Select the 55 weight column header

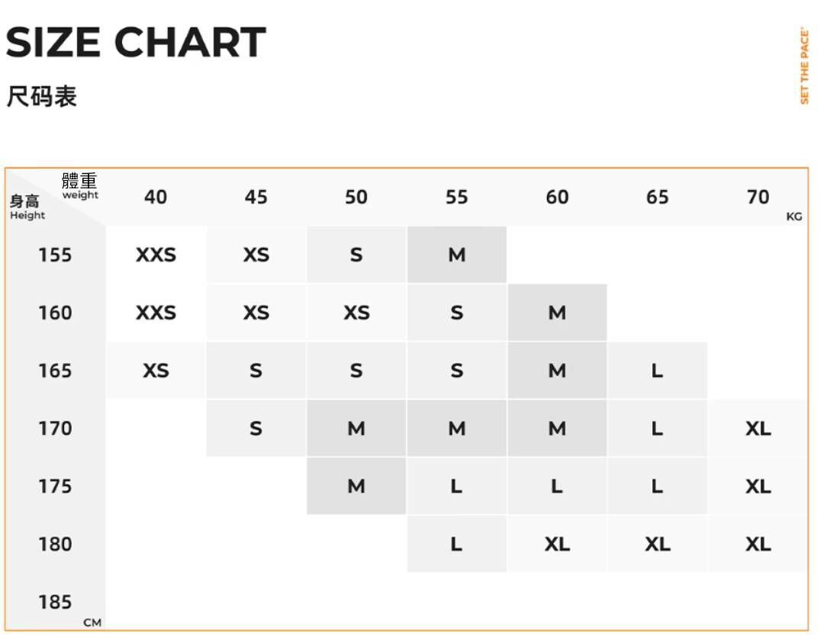tap(456, 197)
